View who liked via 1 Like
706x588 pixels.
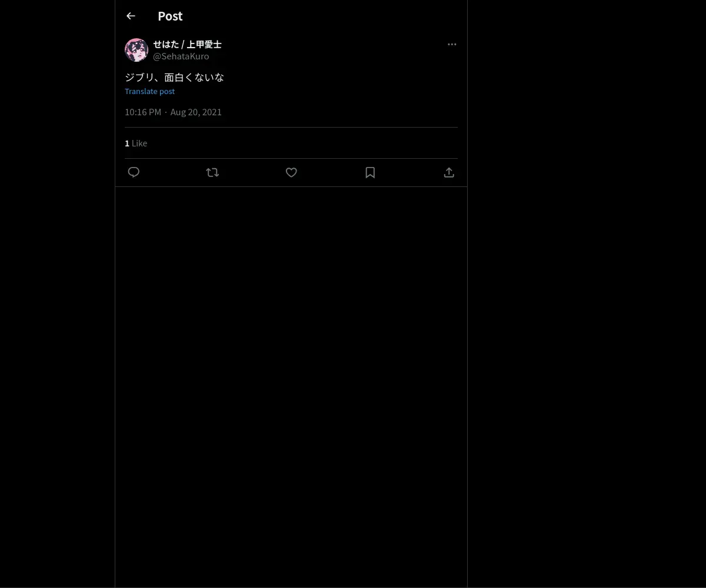[136, 143]
